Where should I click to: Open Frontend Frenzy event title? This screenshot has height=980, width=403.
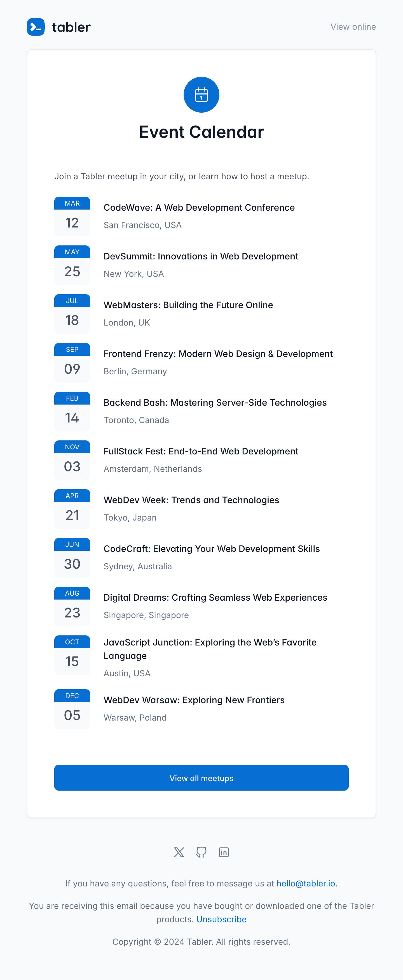218,354
